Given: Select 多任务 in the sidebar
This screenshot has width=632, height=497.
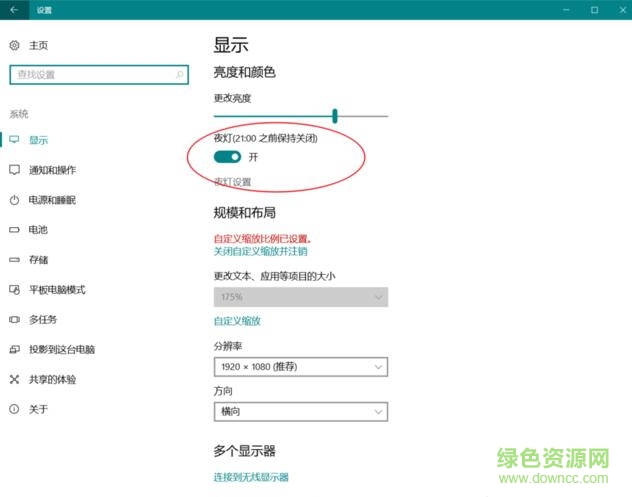Looking at the screenshot, I should coord(43,320).
